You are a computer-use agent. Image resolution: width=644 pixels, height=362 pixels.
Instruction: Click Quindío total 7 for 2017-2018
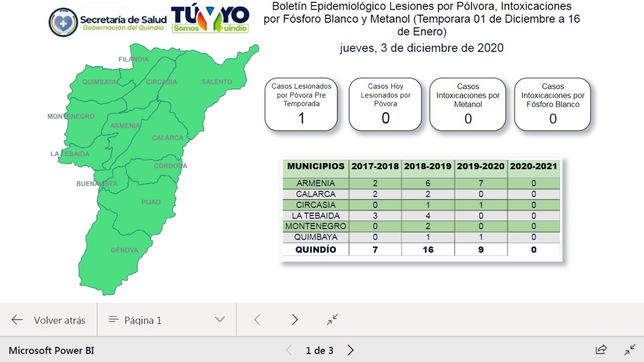tap(375, 250)
